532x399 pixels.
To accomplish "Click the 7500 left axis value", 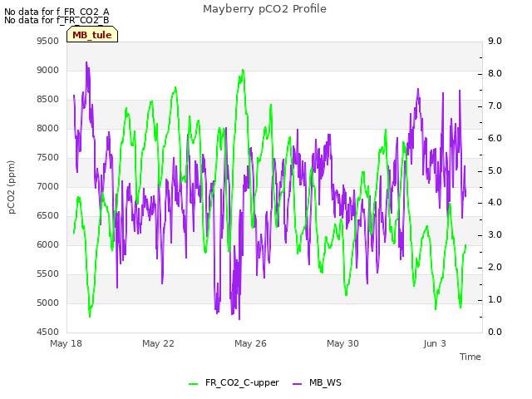I will click(x=48, y=157).
